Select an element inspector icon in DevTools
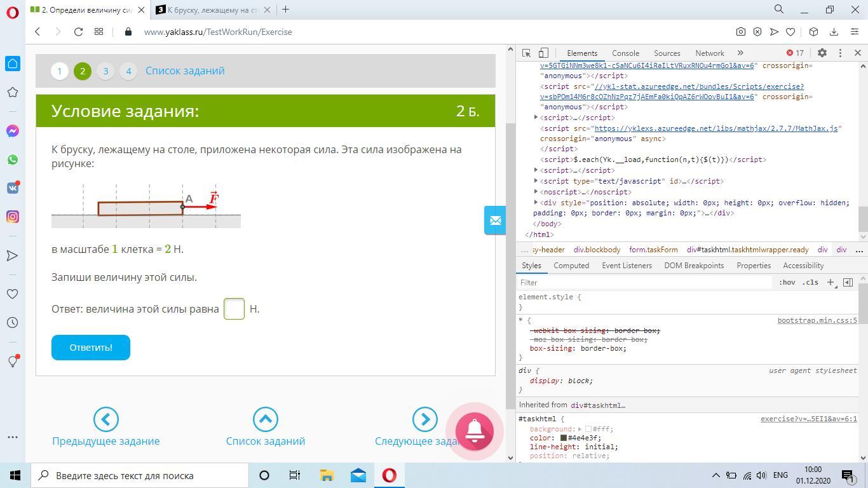868x488 pixels. 527,53
